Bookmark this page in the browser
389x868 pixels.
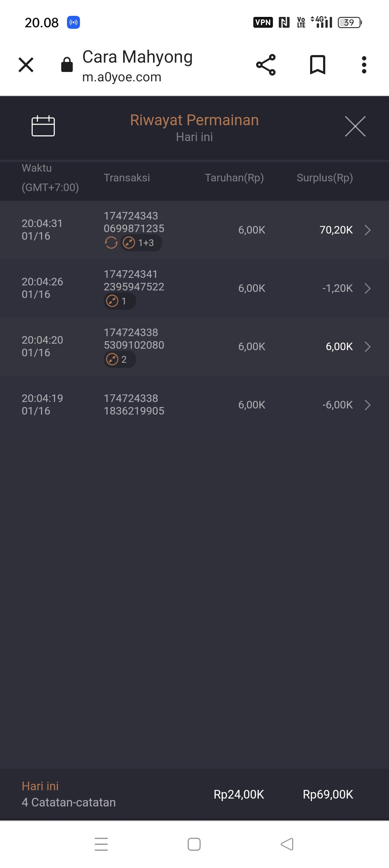pos(318,65)
